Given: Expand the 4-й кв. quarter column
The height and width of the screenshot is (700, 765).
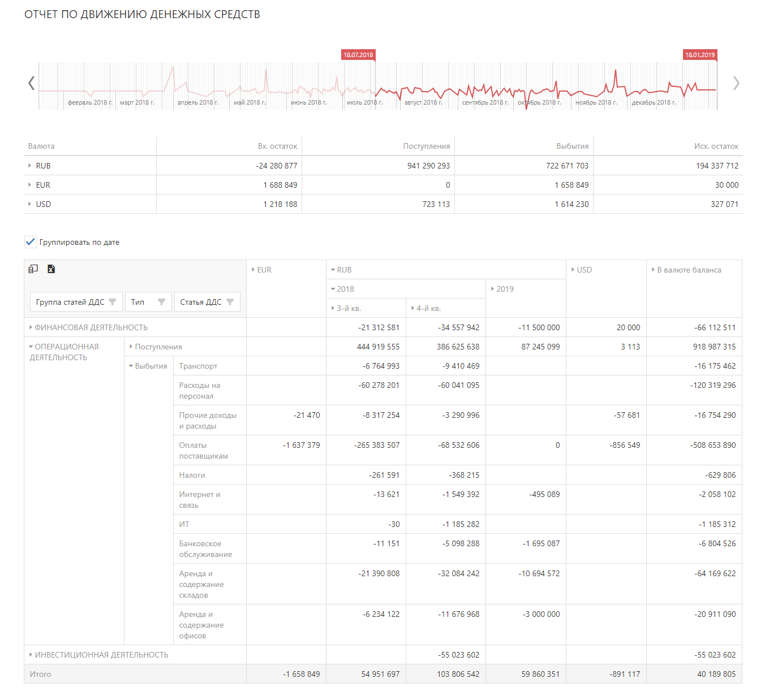Looking at the screenshot, I should point(412,308).
